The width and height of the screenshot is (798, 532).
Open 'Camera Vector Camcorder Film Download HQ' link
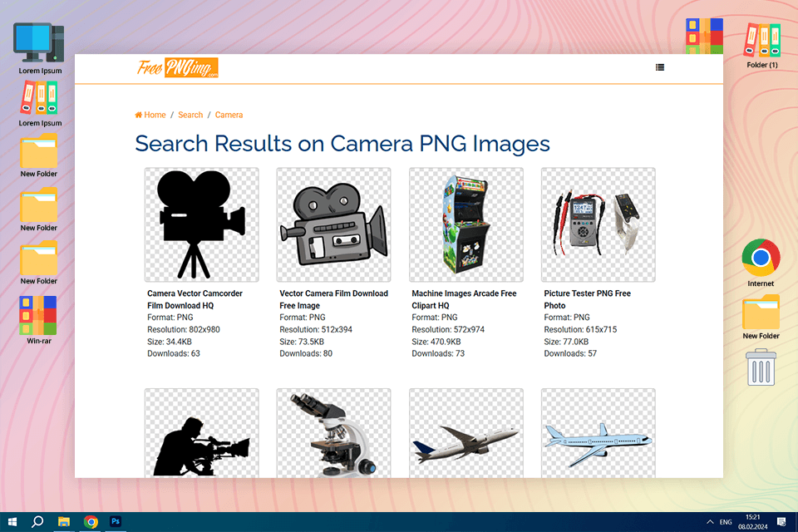(195, 299)
